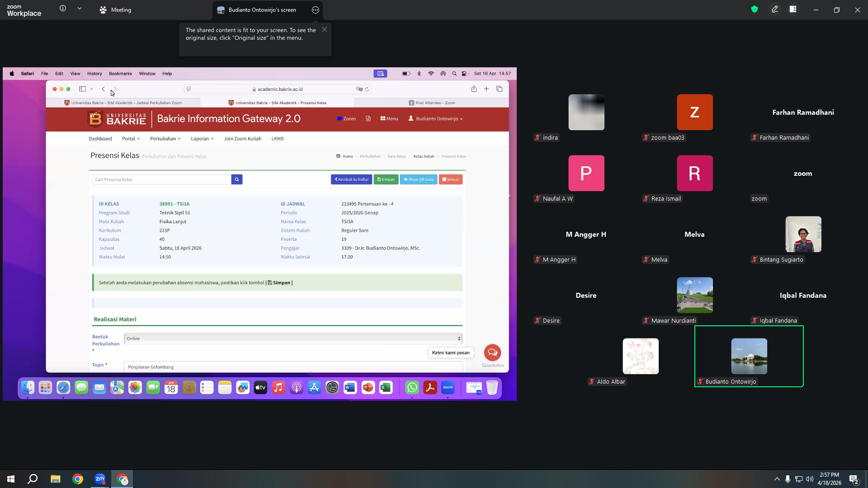Screen dimensions: 868x488
Task: Reload the academic.bakrie.ac.id page
Action: click(367, 89)
